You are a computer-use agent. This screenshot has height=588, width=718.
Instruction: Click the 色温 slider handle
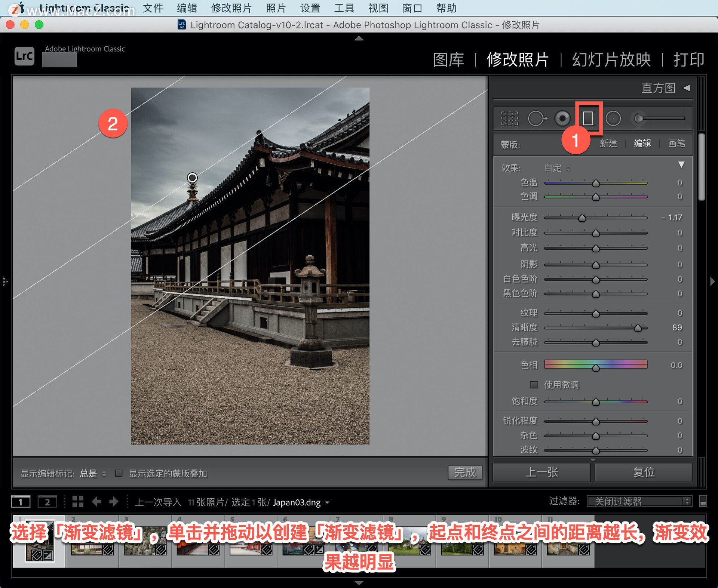coord(596,183)
